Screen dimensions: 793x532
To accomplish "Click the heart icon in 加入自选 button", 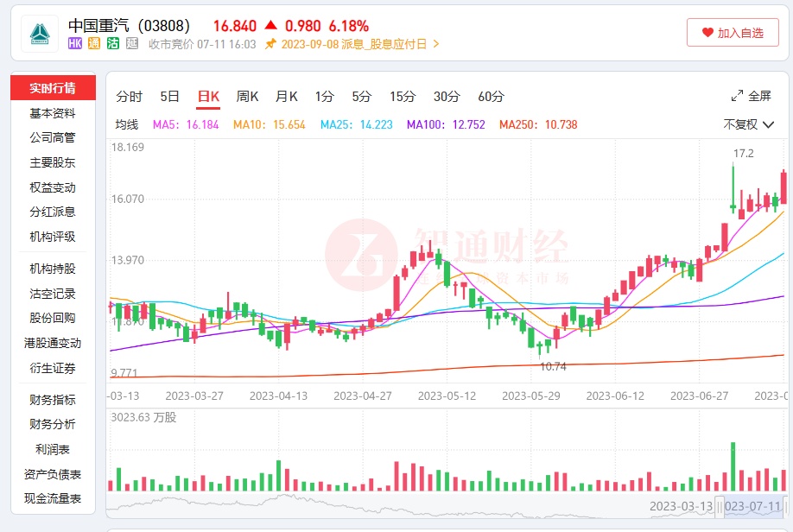I will point(707,33).
